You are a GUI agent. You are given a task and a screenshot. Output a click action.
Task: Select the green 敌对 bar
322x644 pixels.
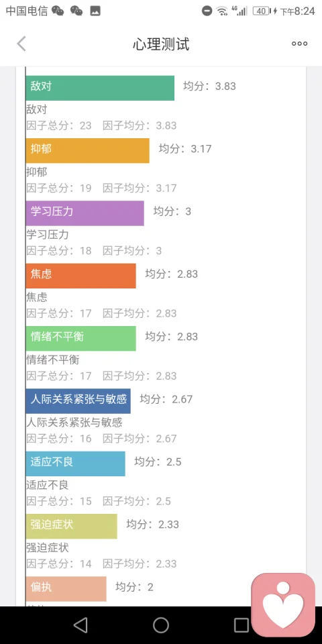pos(100,88)
